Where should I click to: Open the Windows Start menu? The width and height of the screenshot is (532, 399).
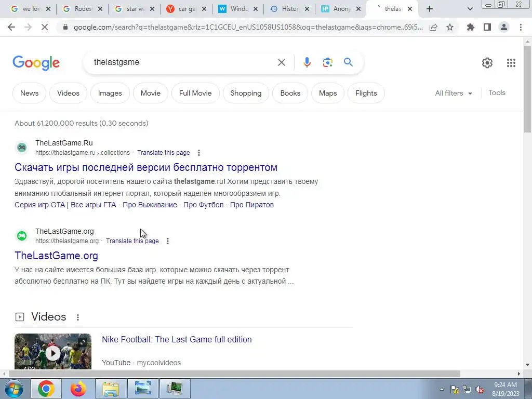click(x=14, y=389)
